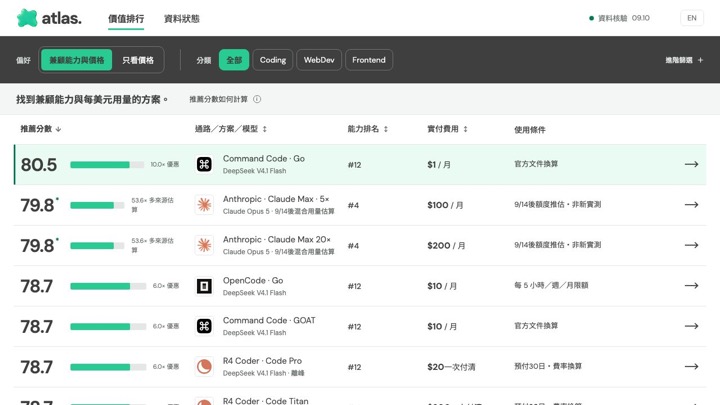Select the 全部 category filter

click(234, 60)
